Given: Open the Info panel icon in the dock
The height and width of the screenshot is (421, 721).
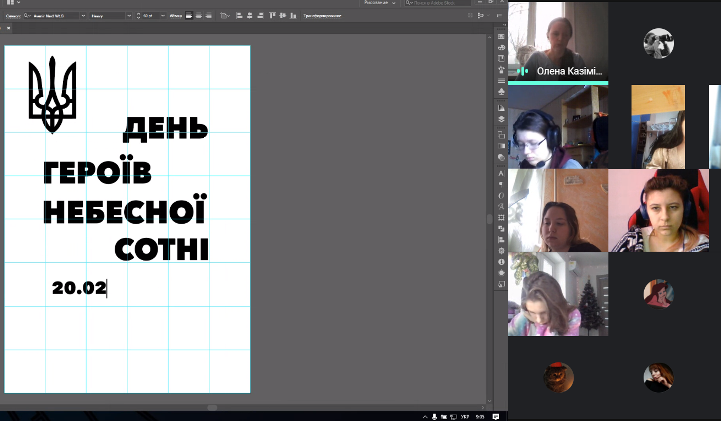Looking at the screenshot, I should click(501, 262).
